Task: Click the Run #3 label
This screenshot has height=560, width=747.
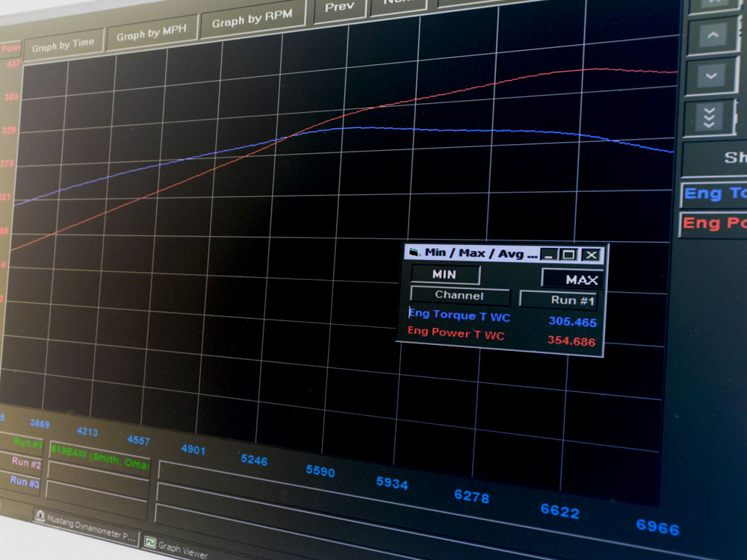Action: 25,481
